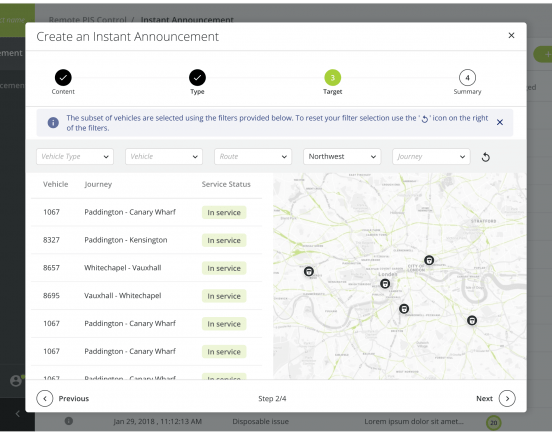Click Whitechapel - Vauxhall journey
Screen dimensions: 552x435
(123, 268)
